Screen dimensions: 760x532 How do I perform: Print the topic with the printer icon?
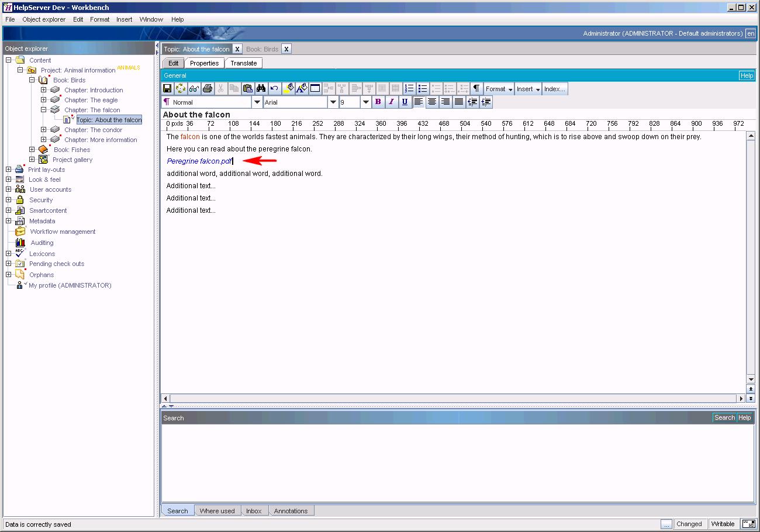coord(208,89)
